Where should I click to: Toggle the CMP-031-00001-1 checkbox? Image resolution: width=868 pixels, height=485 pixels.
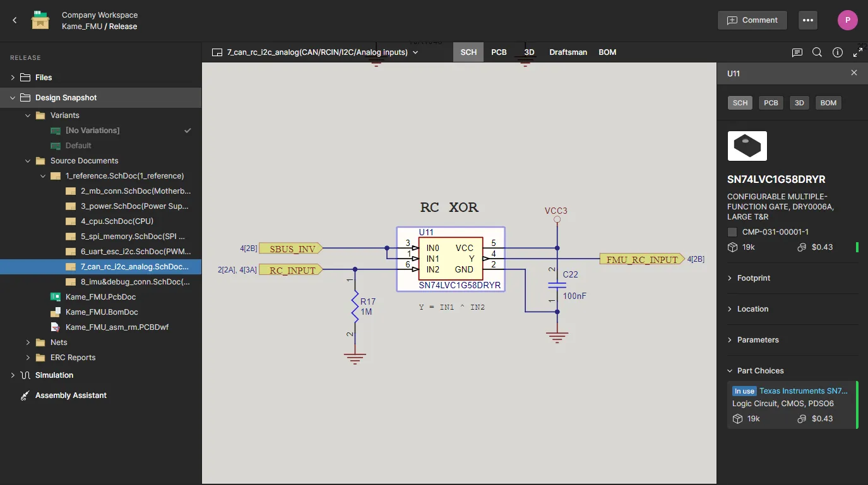732,232
